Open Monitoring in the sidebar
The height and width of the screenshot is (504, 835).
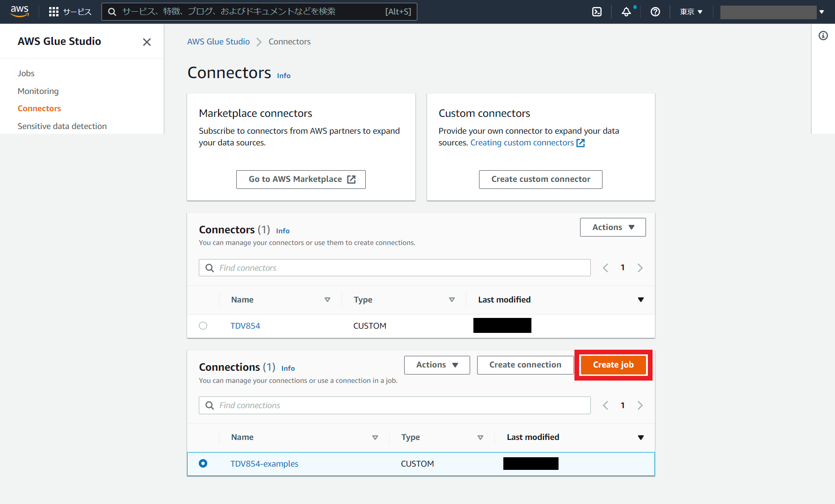pyautogui.click(x=38, y=91)
